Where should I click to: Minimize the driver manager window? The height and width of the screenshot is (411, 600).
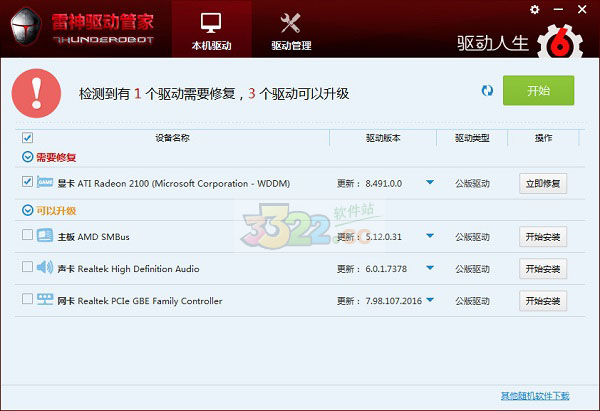(x=558, y=10)
